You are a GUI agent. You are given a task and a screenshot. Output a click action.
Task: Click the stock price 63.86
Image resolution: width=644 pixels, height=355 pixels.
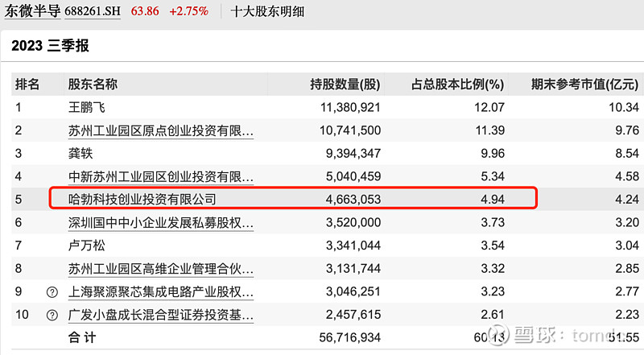(x=145, y=11)
